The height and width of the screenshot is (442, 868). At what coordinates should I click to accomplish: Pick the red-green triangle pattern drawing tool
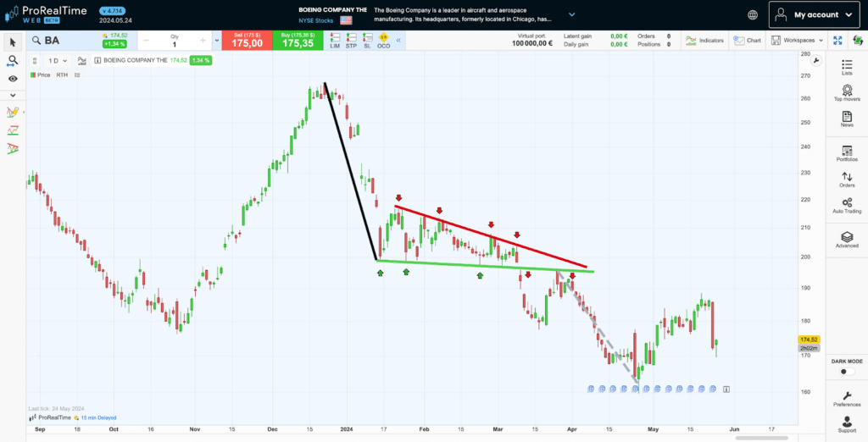13,148
